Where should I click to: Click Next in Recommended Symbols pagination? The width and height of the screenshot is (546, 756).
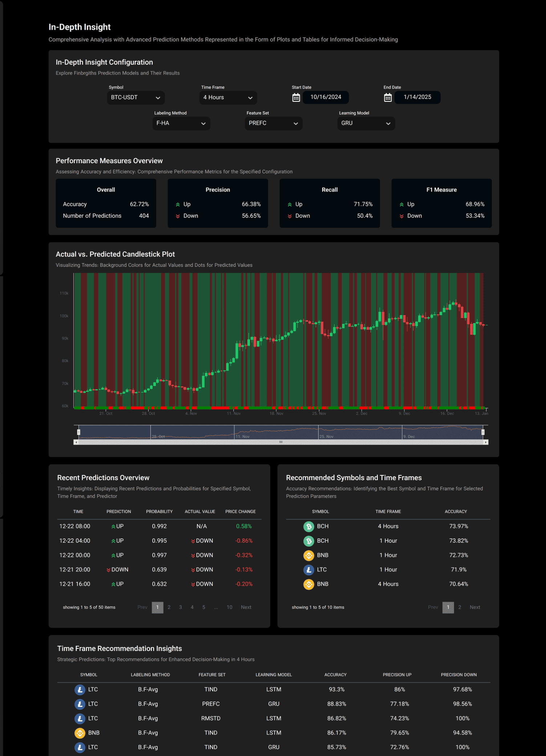474,607
